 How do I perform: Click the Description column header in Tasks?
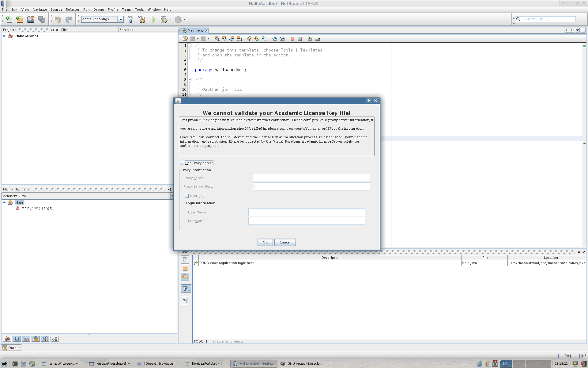[331, 258]
